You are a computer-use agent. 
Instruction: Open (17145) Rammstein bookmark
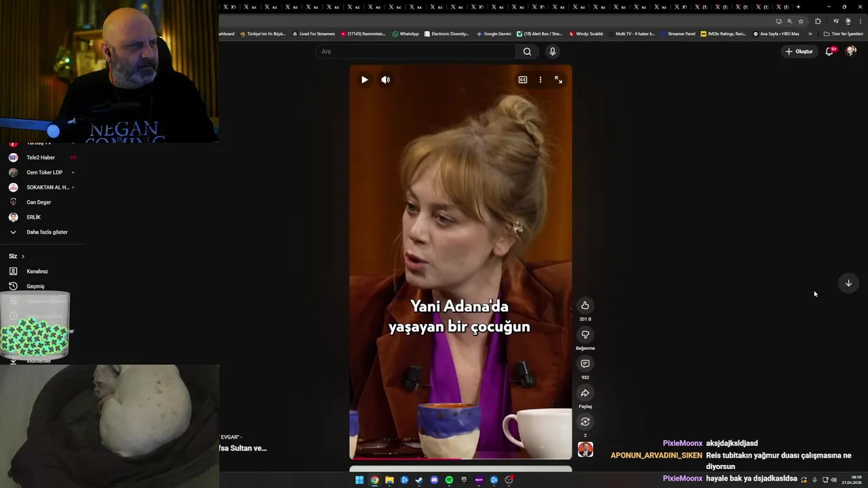(363, 34)
